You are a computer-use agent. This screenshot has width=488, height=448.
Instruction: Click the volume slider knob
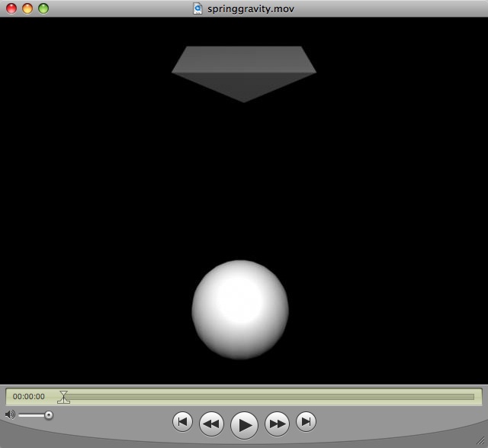49,415
